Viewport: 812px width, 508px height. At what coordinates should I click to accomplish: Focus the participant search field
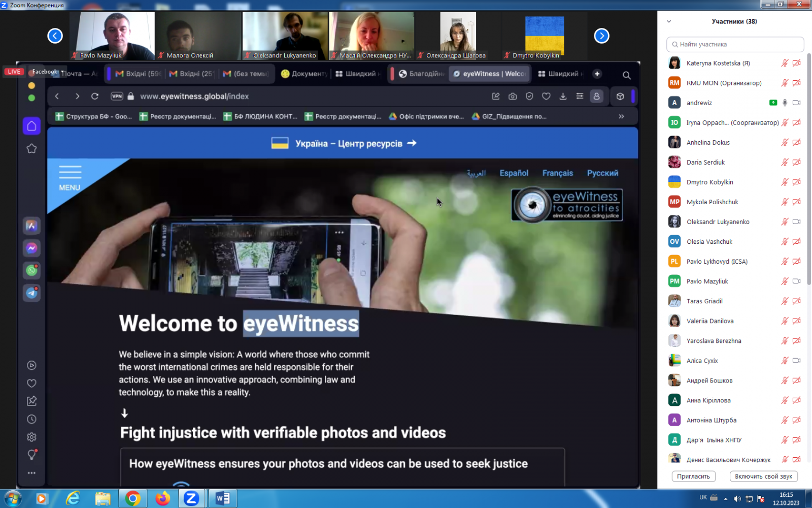[735, 44]
